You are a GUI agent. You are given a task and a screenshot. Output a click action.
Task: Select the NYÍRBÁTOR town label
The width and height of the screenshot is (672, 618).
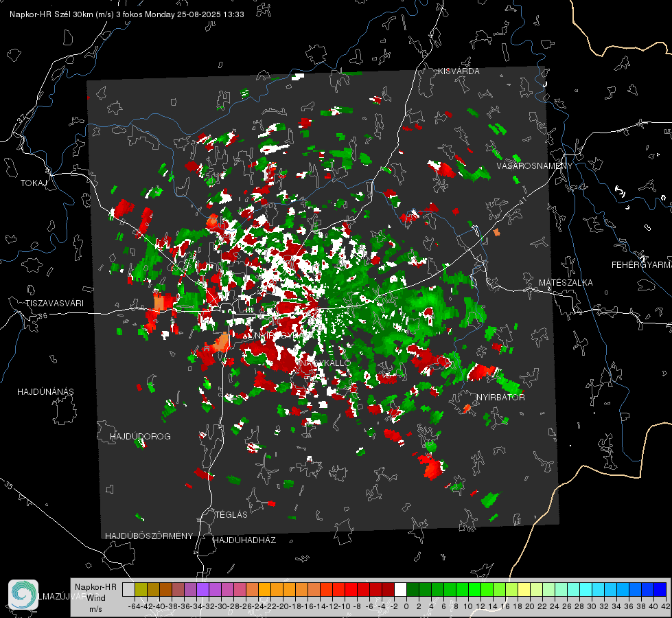point(500,397)
